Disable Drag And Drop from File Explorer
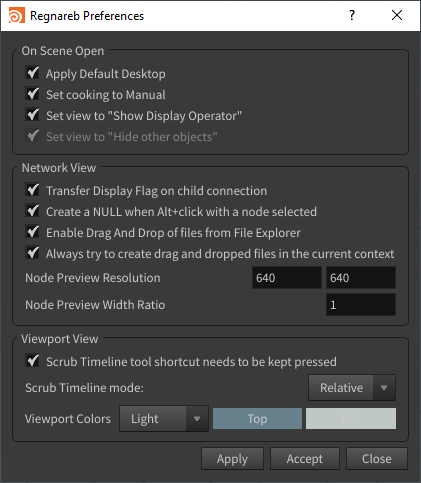 coord(33,232)
